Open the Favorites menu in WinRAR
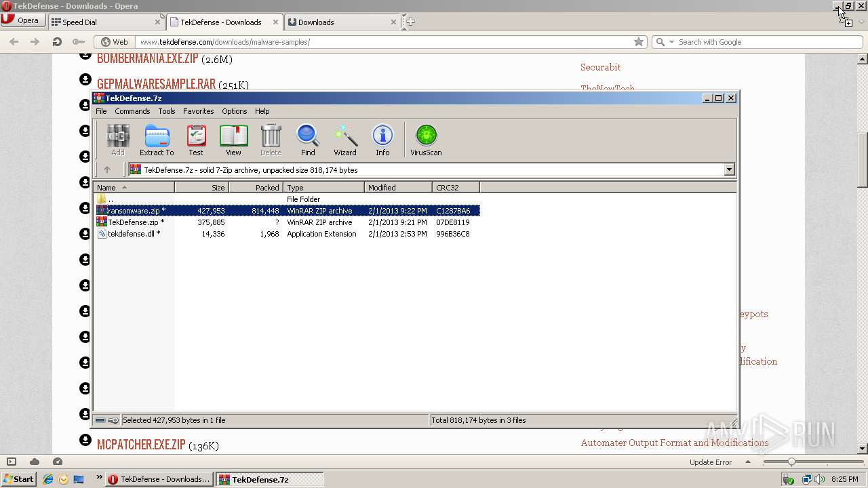The width and height of the screenshot is (868, 488). pos(199,111)
